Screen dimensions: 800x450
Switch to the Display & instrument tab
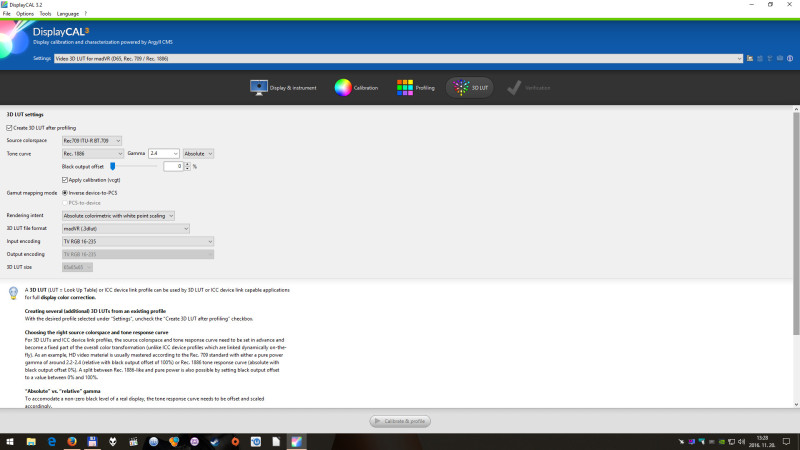(x=283, y=88)
